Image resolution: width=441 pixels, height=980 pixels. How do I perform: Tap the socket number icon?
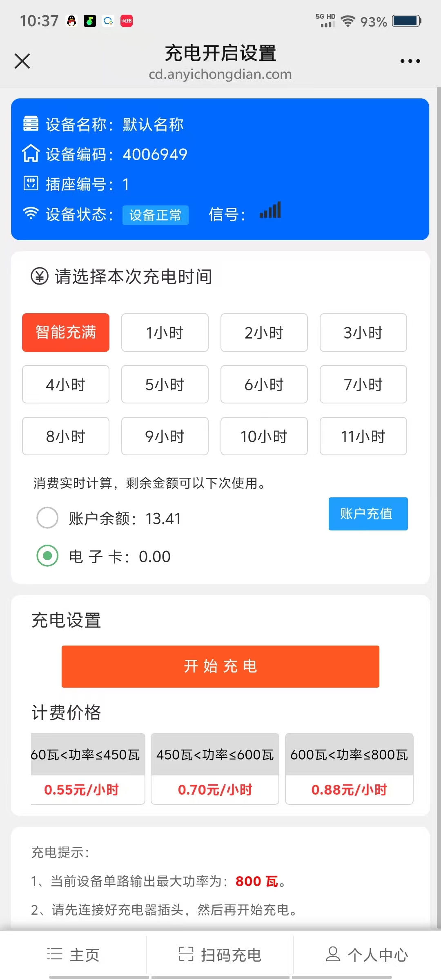tap(31, 184)
